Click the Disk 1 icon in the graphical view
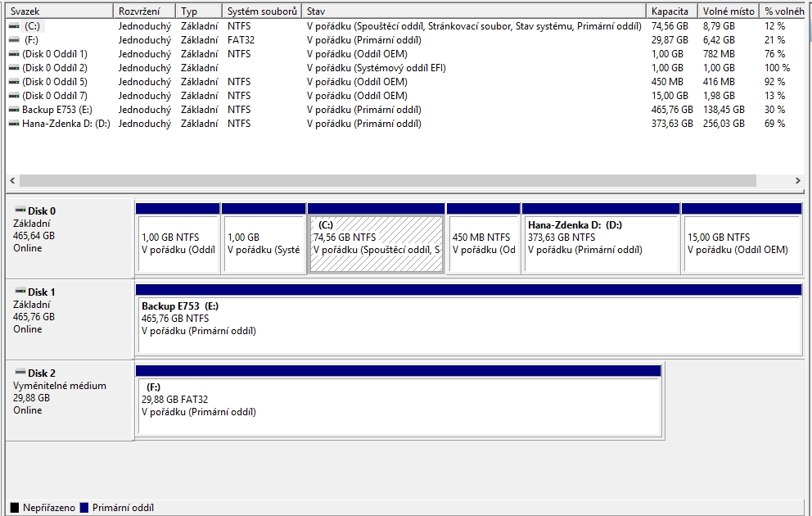This screenshot has width=812, height=516. tap(20, 291)
